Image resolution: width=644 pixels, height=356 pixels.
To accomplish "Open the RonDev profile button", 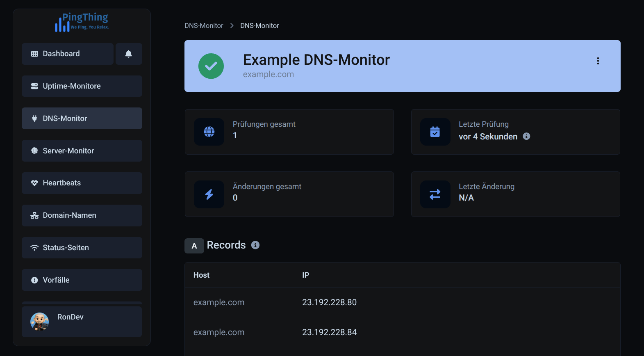I will (x=82, y=322).
